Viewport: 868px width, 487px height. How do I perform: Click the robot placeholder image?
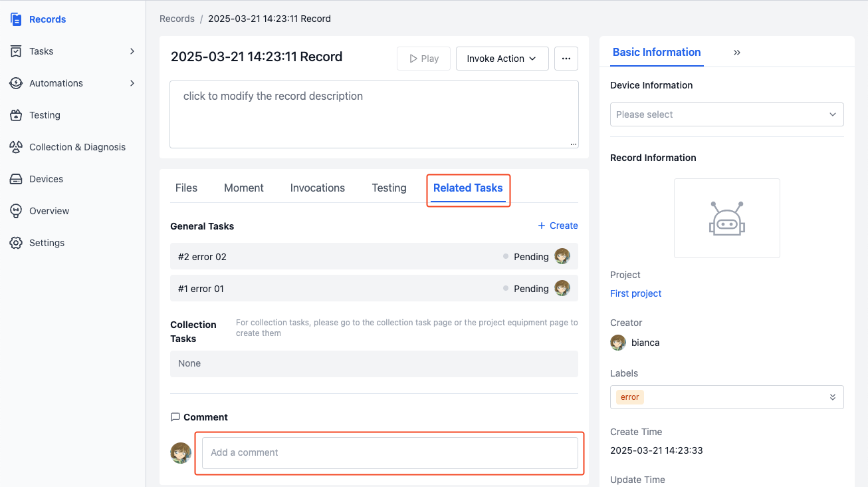click(727, 218)
